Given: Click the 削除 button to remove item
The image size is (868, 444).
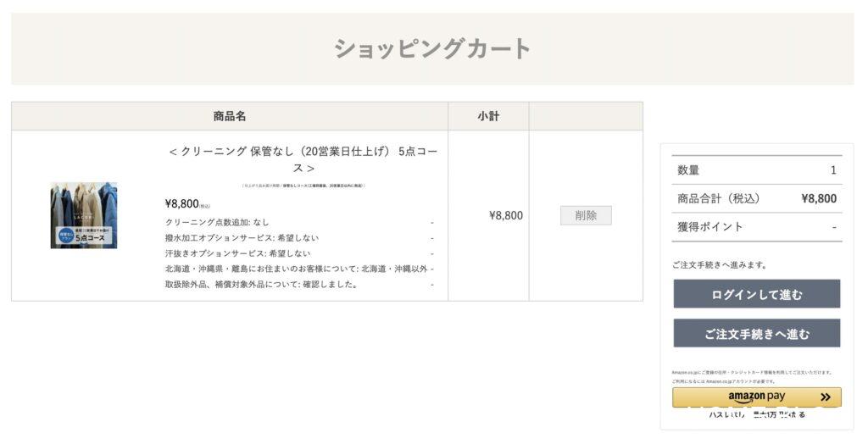Looking at the screenshot, I should [x=586, y=215].
